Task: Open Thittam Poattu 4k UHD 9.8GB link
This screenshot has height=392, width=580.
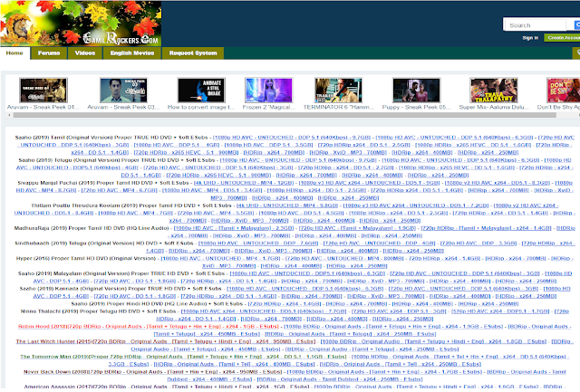Action: tap(287, 206)
